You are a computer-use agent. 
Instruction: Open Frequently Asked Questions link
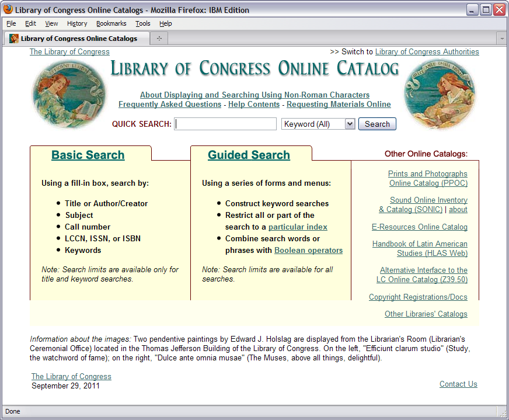click(x=170, y=104)
